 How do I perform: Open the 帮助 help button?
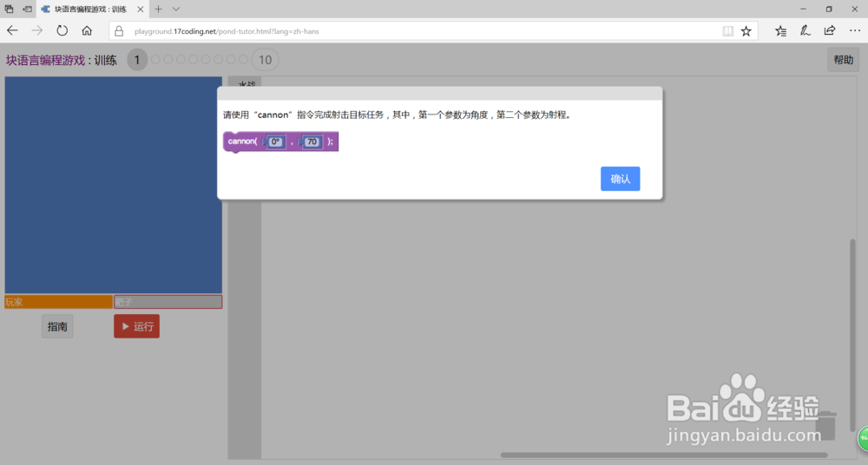point(843,60)
